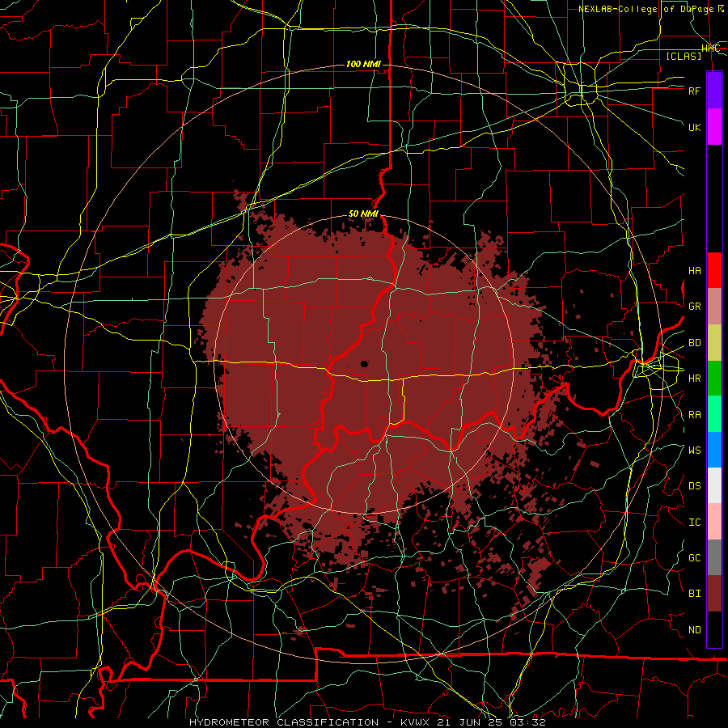Click the DS legend label
The width and height of the screenshot is (728, 728).
click(695, 486)
